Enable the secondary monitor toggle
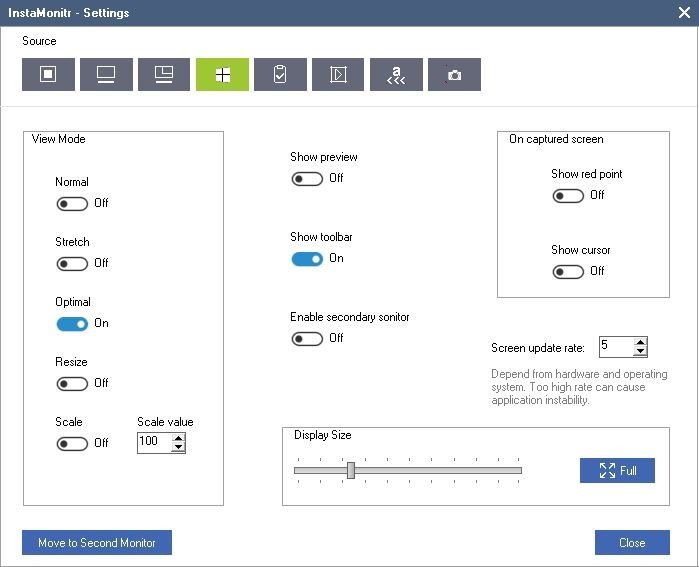This screenshot has height=567, width=699. click(307, 339)
